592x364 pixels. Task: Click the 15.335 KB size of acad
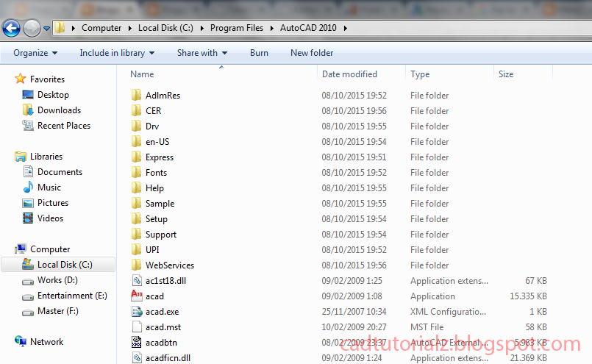(x=528, y=296)
